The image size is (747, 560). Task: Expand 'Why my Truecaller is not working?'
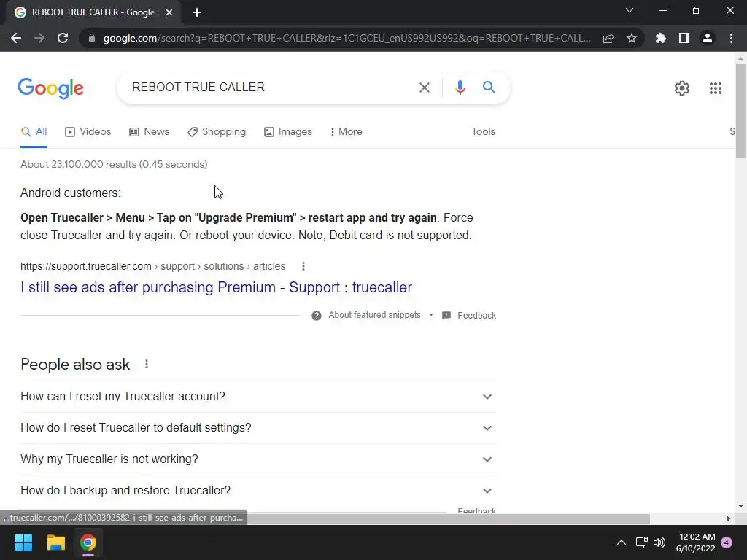pos(258,459)
